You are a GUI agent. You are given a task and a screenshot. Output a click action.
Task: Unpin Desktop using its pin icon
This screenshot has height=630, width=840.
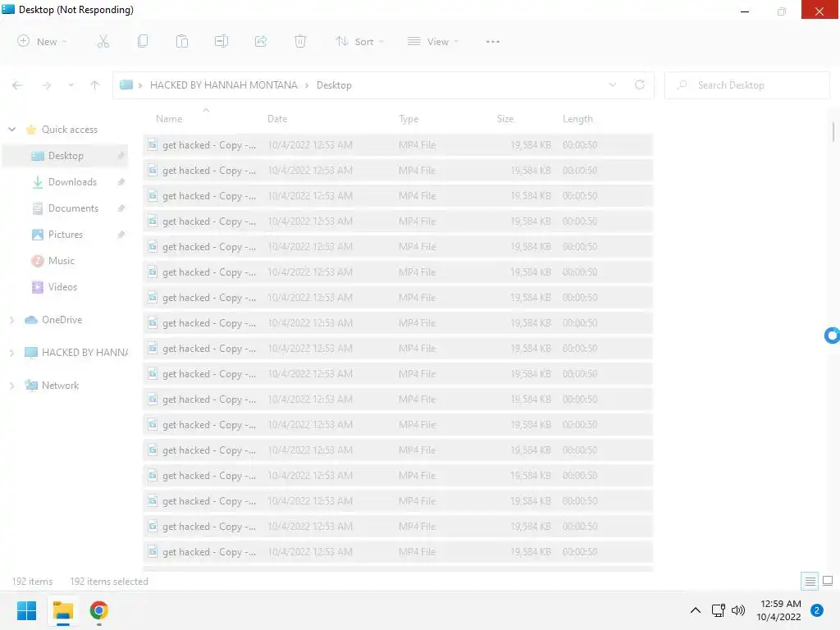coord(121,155)
